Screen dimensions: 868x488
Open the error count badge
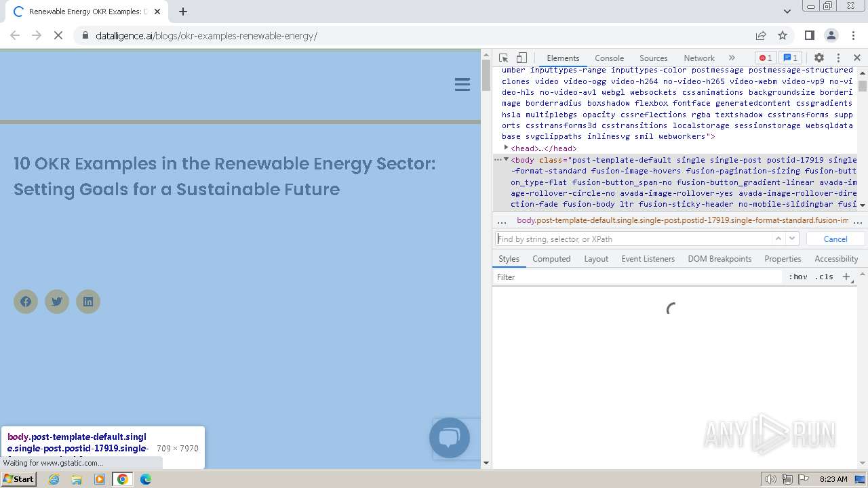pyautogui.click(x=765, y=58)
